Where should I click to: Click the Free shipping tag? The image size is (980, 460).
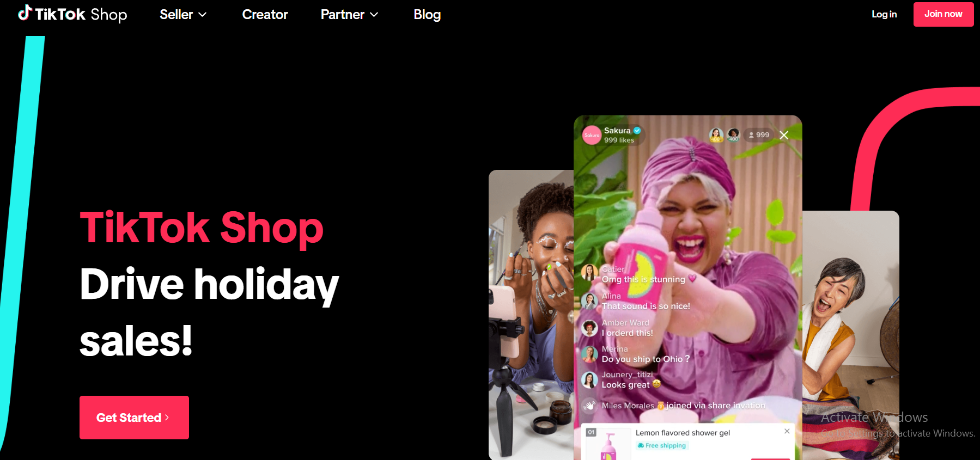662,445
